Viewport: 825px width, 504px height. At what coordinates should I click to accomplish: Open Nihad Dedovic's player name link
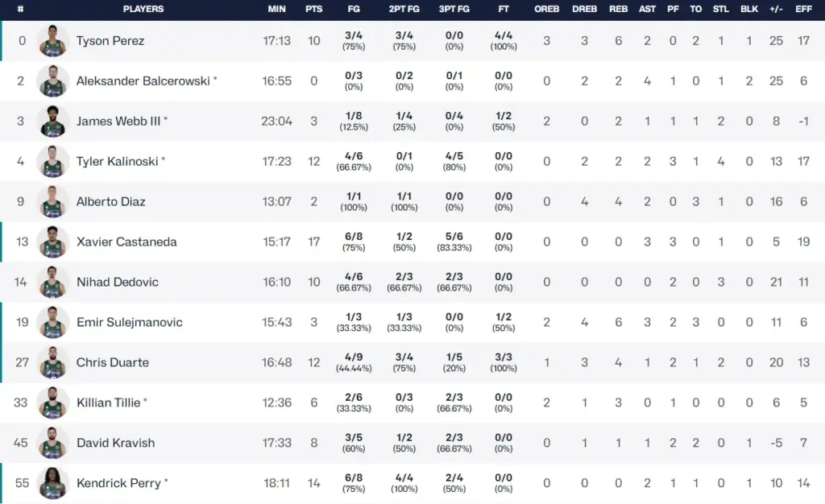(118, 282)
